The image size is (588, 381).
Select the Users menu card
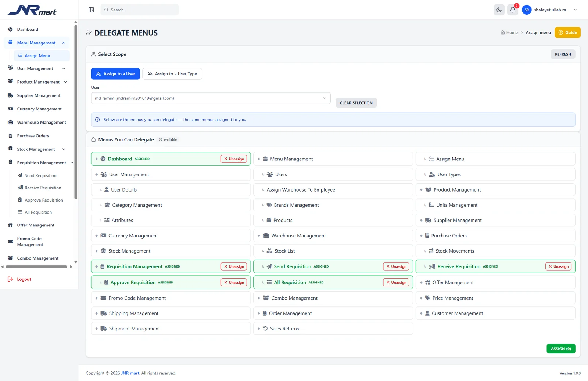[333, 174]
